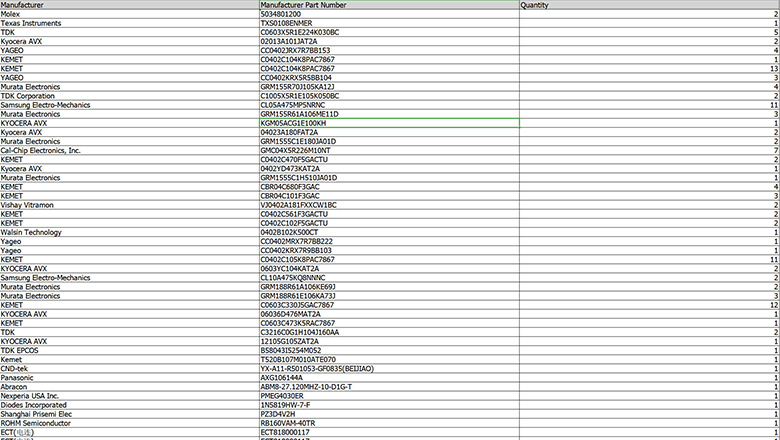Click the CND-tek manufacturer cell
780x440 pixels.
click(x=129, y=368)
